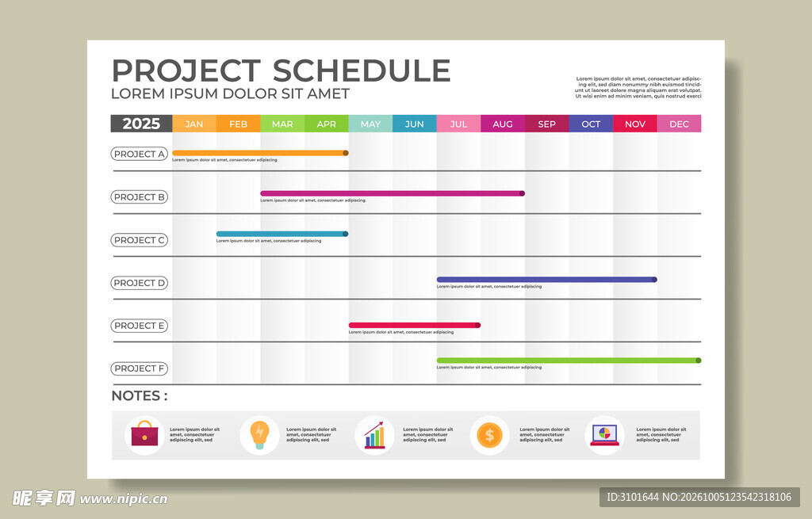Select the MAY month header
Image resolution: width=812 pixels, height=519 pixels.
370,124
